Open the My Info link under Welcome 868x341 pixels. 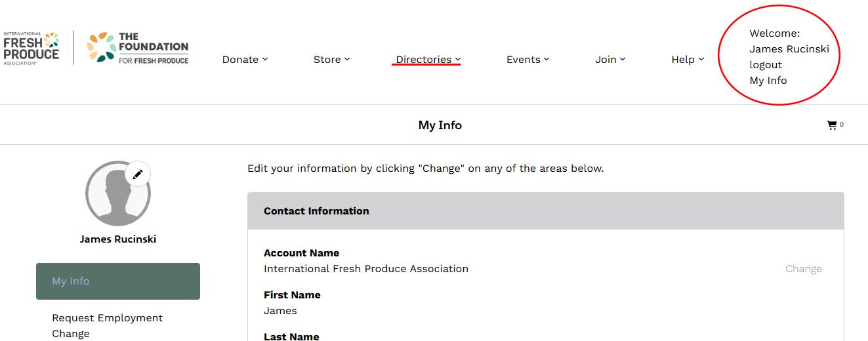pyautogui.click(x=768, y=81)
